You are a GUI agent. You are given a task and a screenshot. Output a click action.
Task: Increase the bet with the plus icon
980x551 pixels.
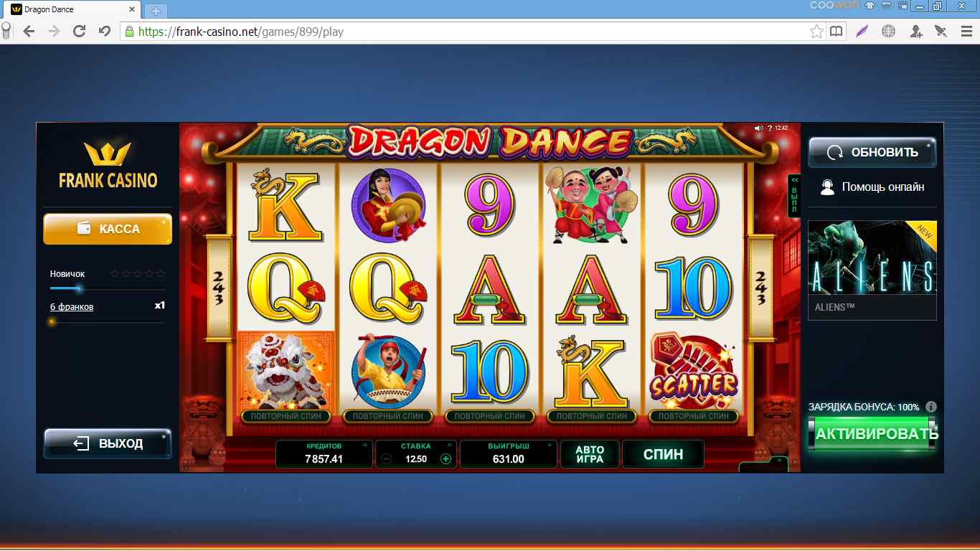click(446, 459)
